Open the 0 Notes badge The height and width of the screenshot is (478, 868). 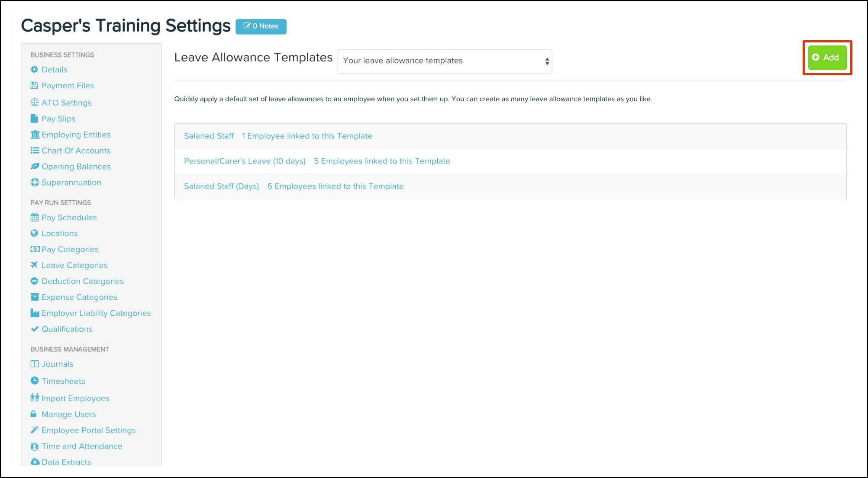pyautogui.click(x=261, y=26)
